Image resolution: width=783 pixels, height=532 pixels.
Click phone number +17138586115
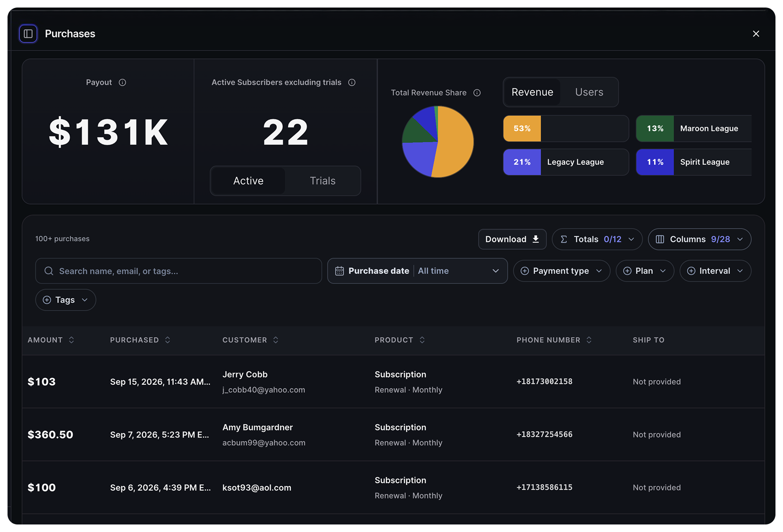tap(545, 487)
